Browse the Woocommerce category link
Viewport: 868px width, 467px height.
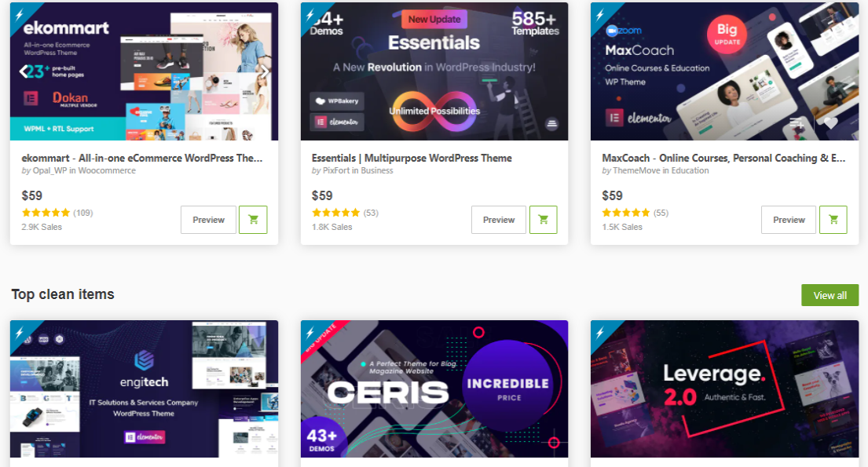tap(107, 171)
